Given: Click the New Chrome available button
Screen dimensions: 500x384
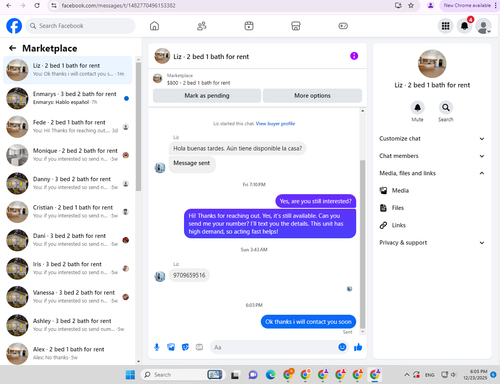Looking at the screenshot, I should point(467,5).
